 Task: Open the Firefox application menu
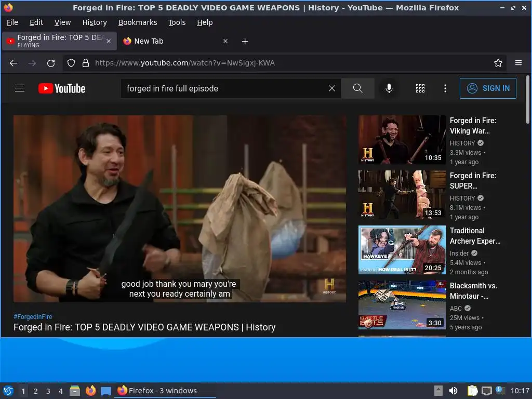coord(518,63)
